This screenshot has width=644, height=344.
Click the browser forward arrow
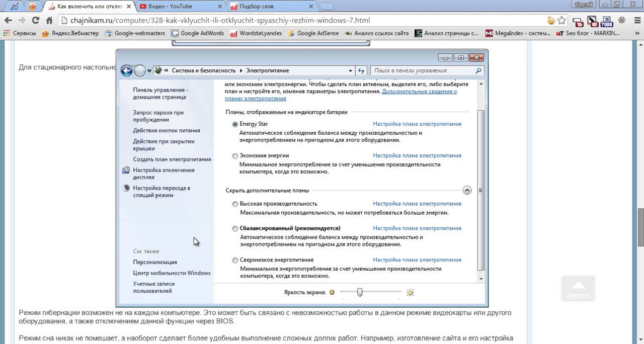point(22,21)
